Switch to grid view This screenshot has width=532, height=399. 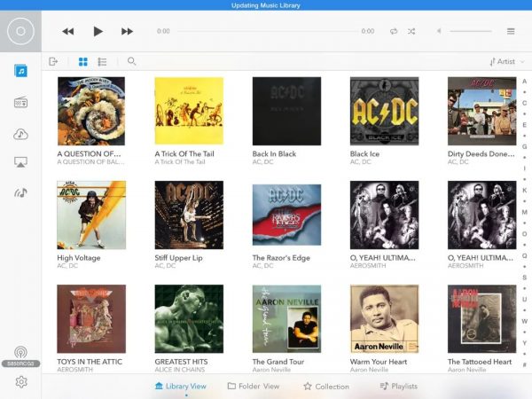point(83,62)
